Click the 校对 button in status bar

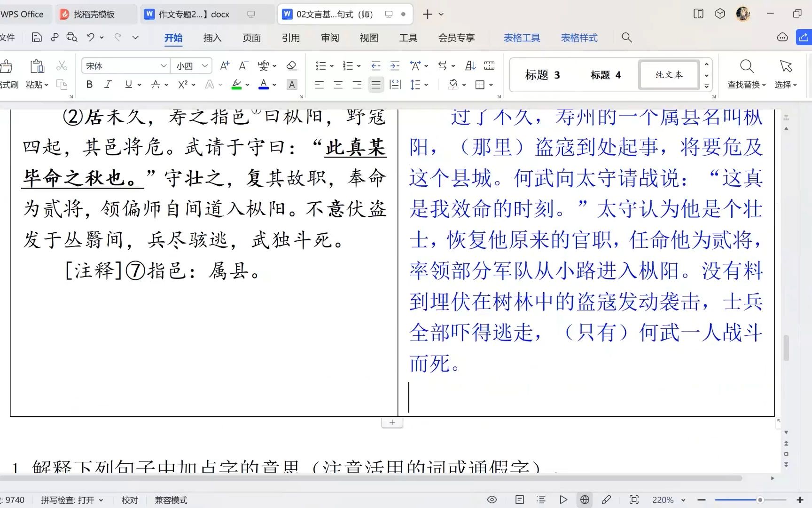point(130,500)
